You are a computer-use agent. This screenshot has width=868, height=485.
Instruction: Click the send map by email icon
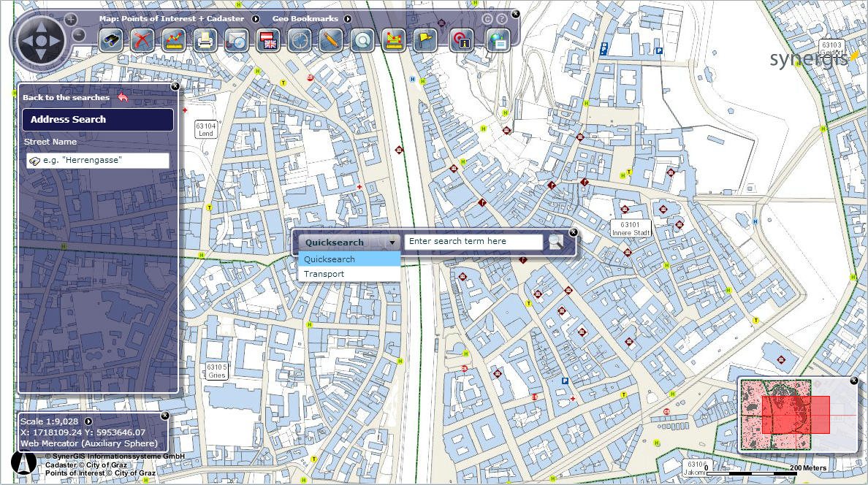237,41
